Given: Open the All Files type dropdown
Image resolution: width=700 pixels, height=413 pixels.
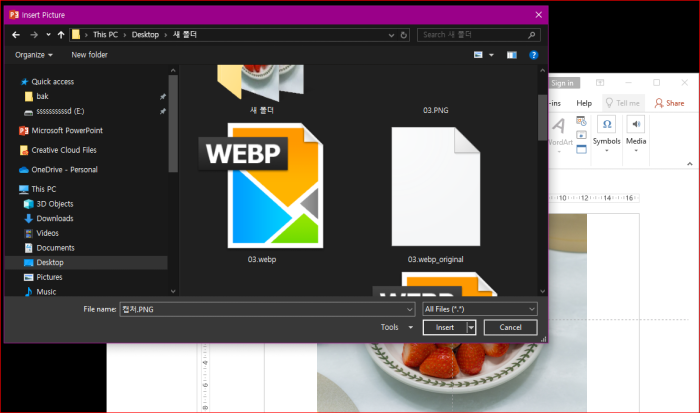Looking at the screenshot, I should [480, 309].
